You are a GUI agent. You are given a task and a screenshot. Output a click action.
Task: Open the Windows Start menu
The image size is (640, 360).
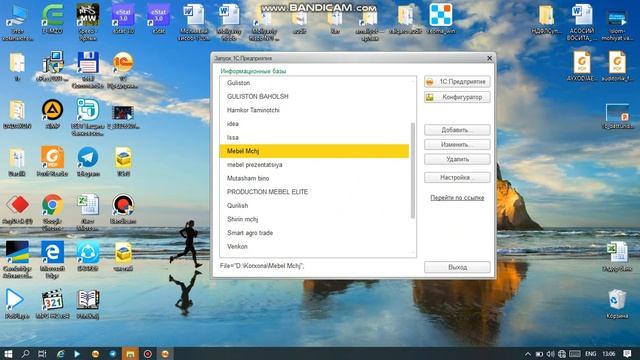(x=8, y=353)
